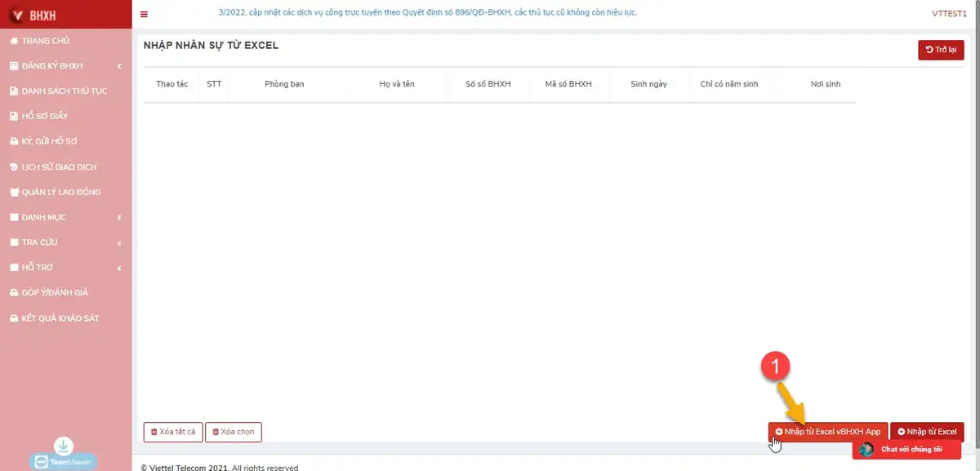Screen dimensions: 980x471
Task: Click the icon beside KÝ, GỬI HỒ SƠ
Action: coord(14,141)
